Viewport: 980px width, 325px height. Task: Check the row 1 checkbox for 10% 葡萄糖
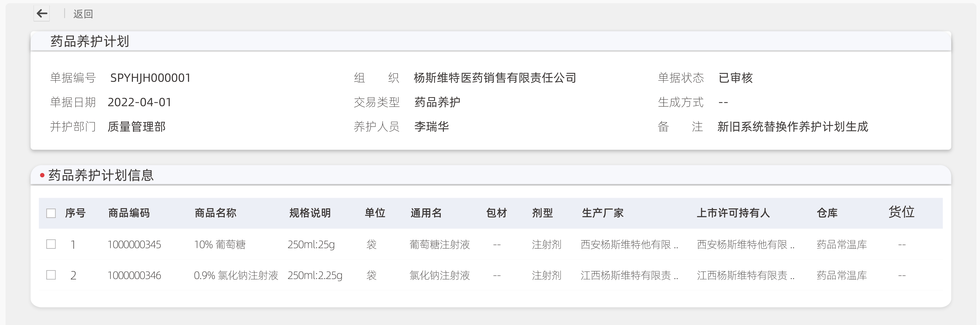pyautogui.click(x=51, y=244)
